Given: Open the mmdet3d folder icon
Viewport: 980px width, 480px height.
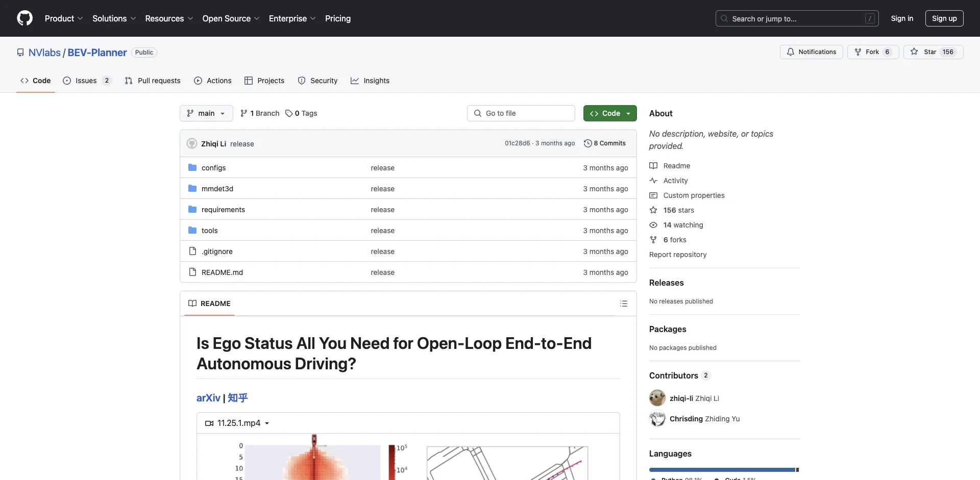Looking at the screenshot, I should coord(192,189).
